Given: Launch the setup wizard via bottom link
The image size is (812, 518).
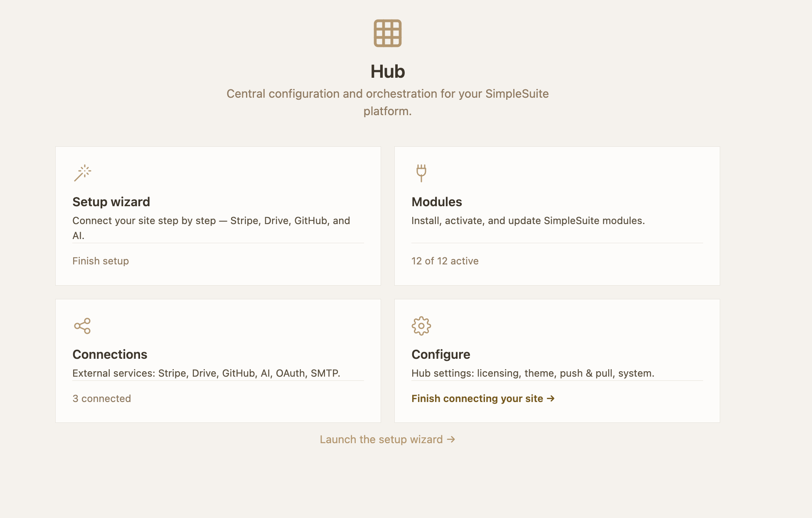Looking at the screenshot, I should tap(387, 439).
